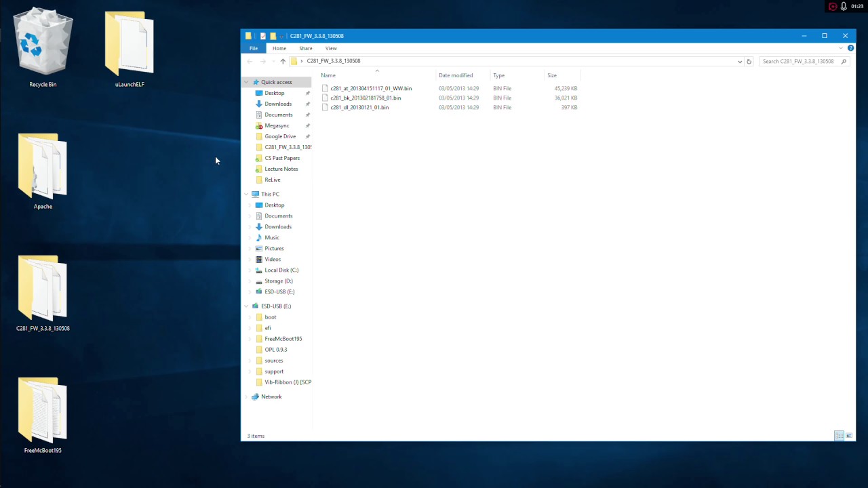The width and height of the screenshot is (868, 488).
Task: Open ReLive folder in sidebar
Action: (x=273, y=180)
